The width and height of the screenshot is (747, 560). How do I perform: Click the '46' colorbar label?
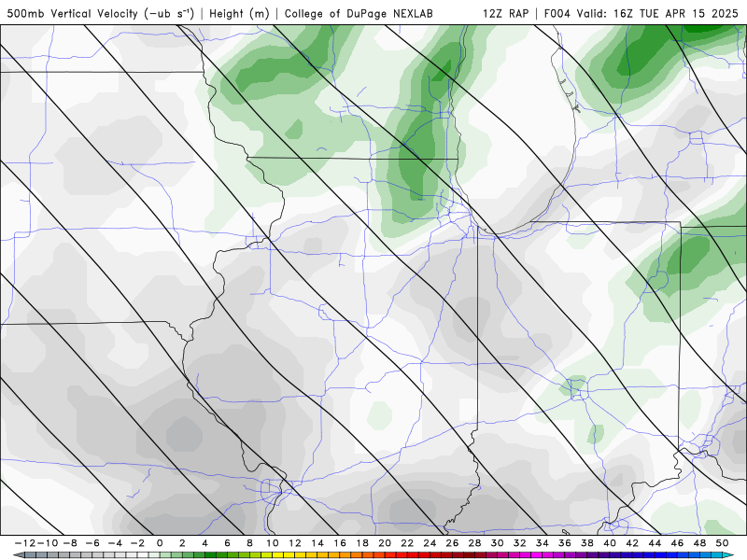(677, 543)
